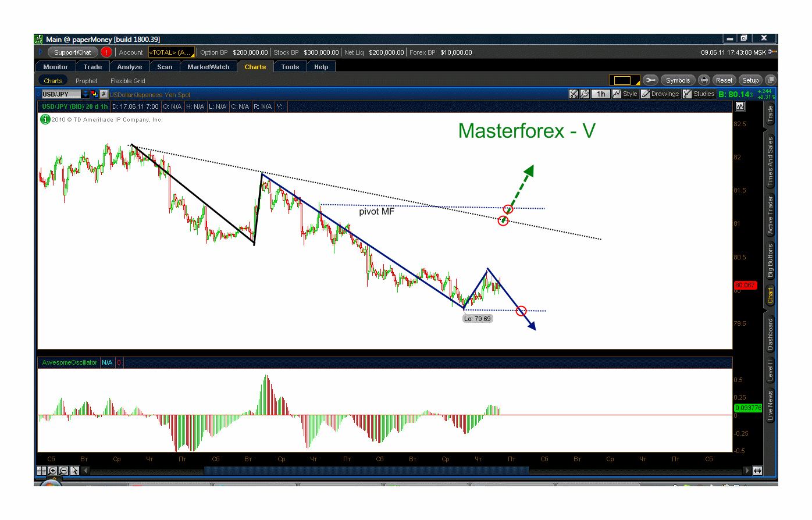This screenshot has height=520, width=812.
Task: Open chart settings wrench icon
Action: click(x=585, y=94)
